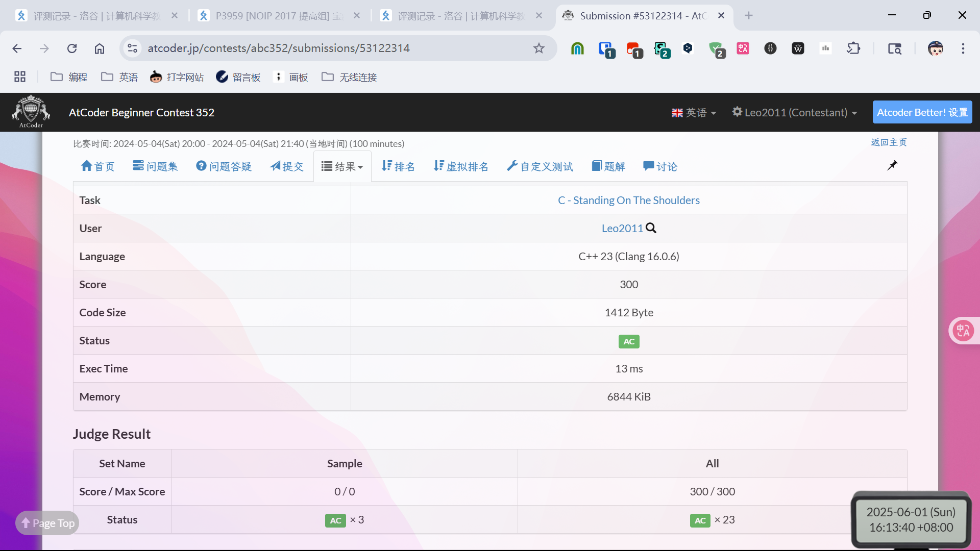980x551 pixels.
Task: Open the 英语 bookmarks folder
Action: click(x=119, y=77)
